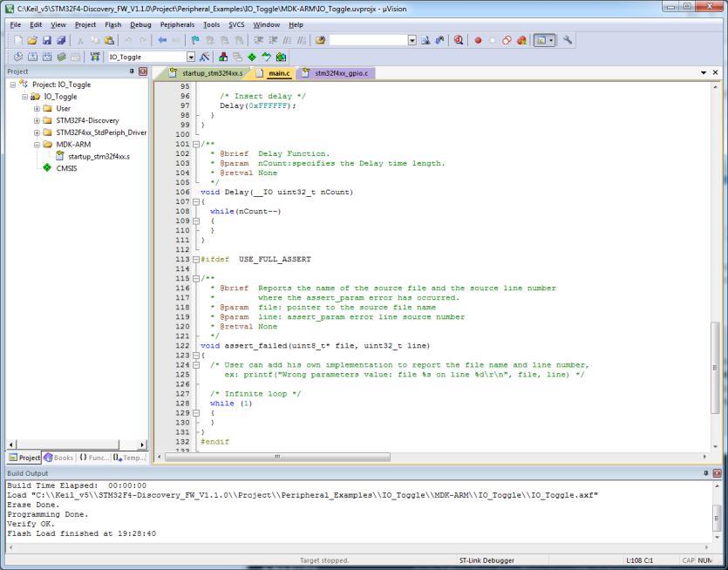Image resolution: width=728 pixels, height=570 pixels.
Task: Open the Debug menu
Action: click(x=140, y=24)
